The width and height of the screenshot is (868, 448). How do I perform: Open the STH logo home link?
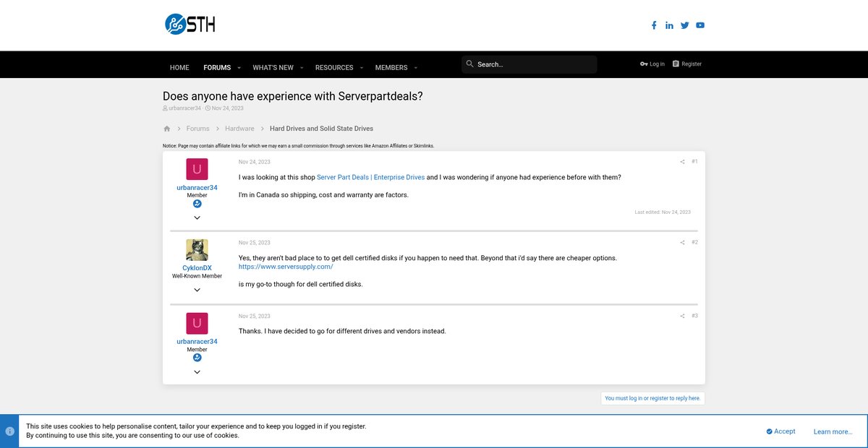pyautogui.click(x=190, y=24)
